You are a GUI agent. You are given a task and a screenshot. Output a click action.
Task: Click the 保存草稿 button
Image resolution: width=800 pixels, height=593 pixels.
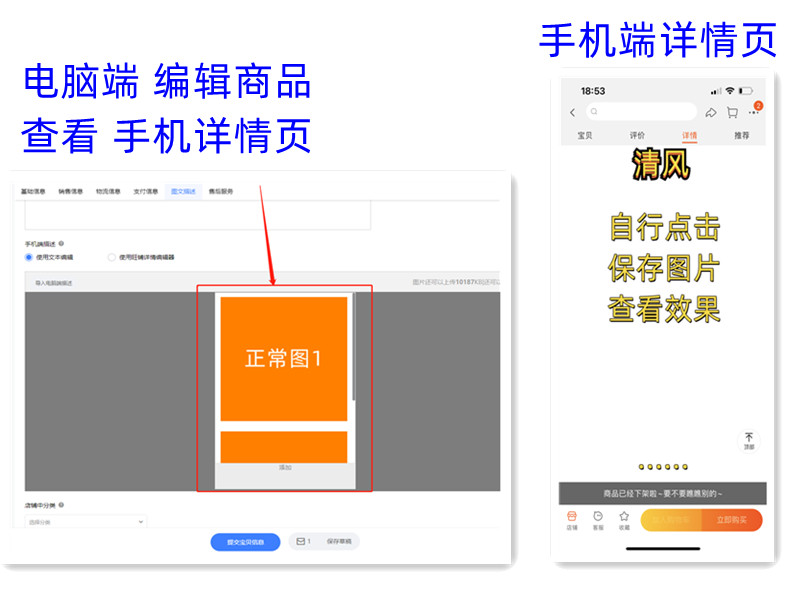click(338, 542)
